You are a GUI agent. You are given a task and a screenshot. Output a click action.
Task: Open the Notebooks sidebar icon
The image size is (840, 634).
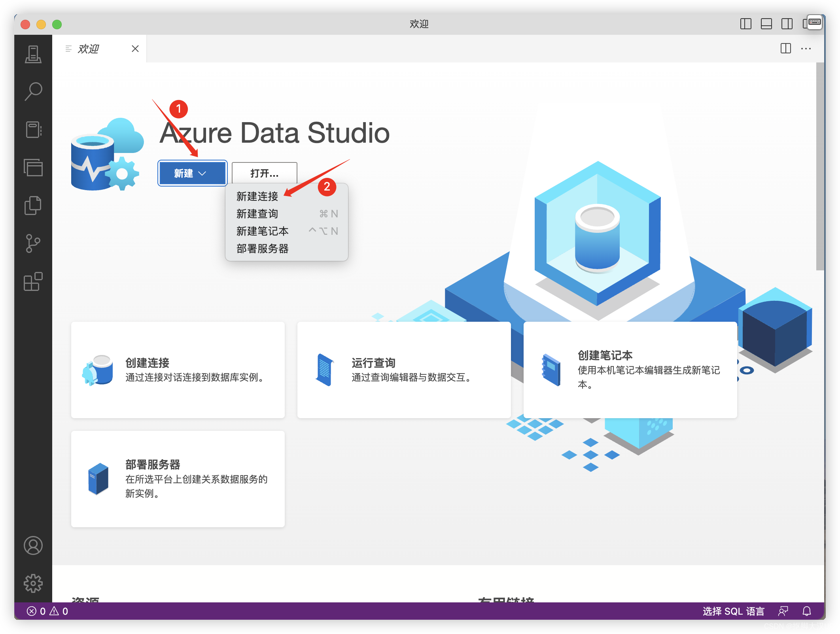(x=33, y=130)
